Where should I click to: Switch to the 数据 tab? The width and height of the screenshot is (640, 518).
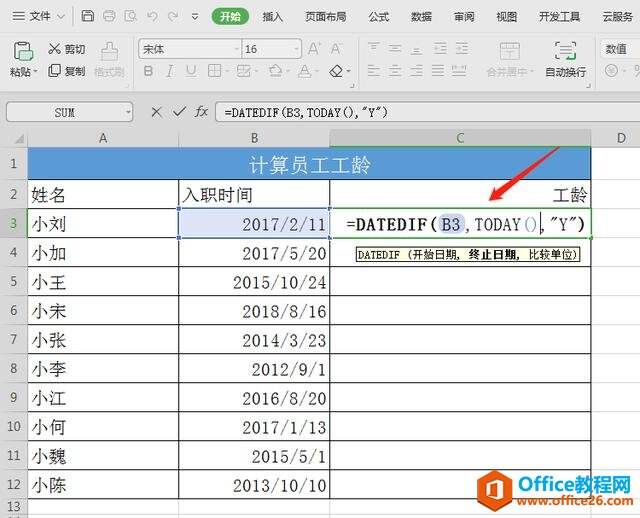click(x=421, y=17)
